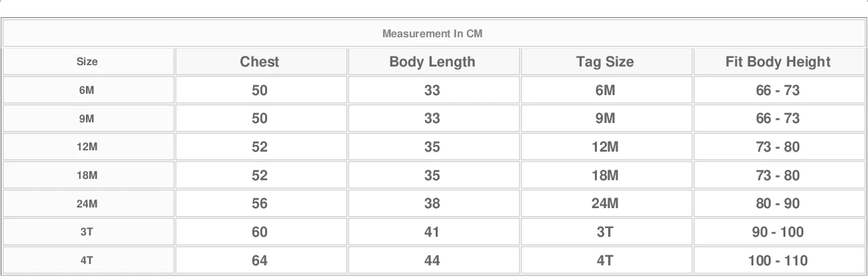Screen dimensions: 868x276
Task: Click the Tag Size column header
Action: tap(605, 62)
